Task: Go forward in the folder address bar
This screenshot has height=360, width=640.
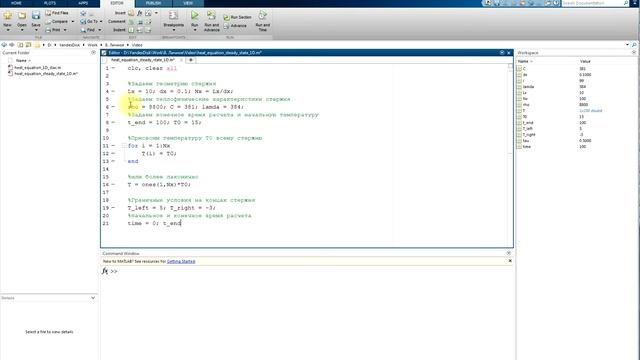Action: coord(12,45)
